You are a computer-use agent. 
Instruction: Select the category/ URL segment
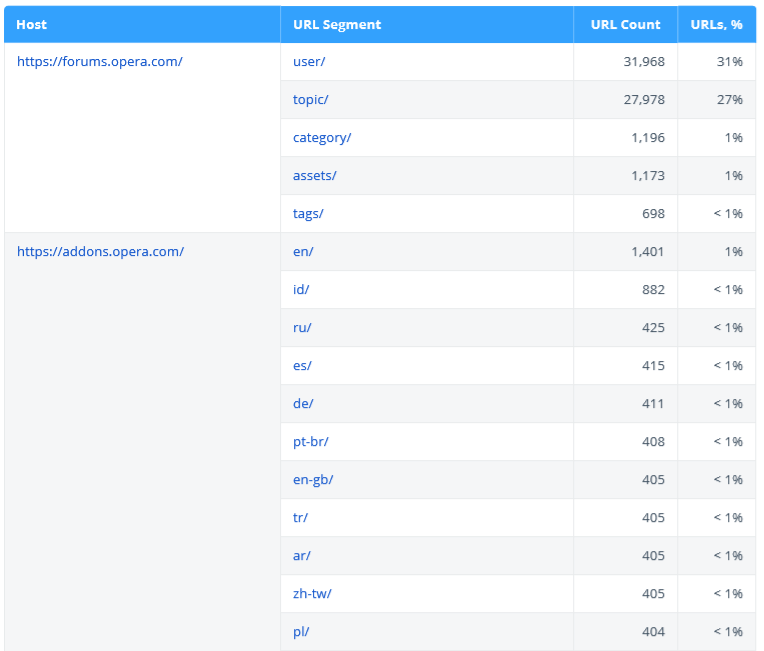click(322, 138)
